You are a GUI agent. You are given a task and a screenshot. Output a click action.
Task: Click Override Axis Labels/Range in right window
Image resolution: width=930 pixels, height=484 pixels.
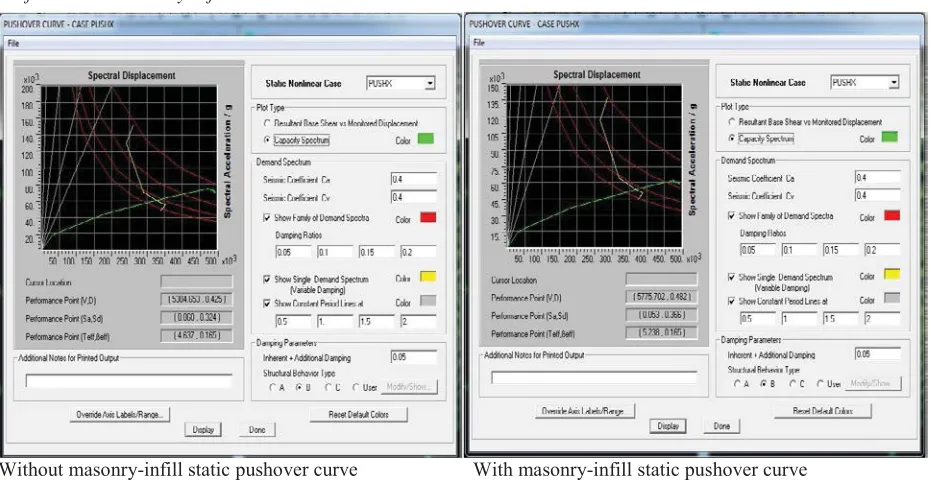[x=584, y=411]
